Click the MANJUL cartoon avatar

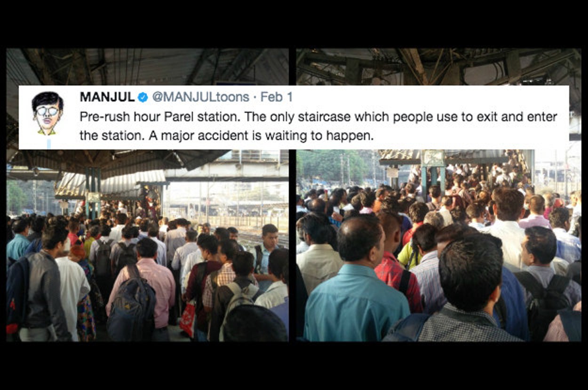[x=48, y=113]
